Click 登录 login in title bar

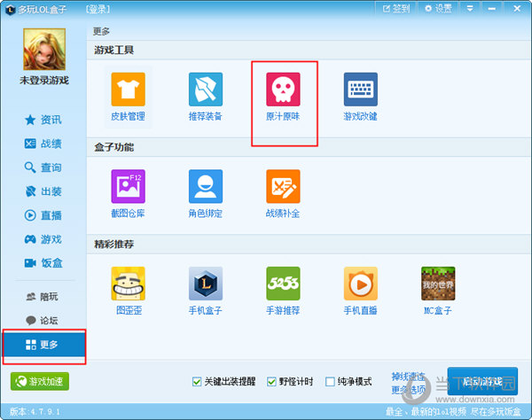[98, 9]
